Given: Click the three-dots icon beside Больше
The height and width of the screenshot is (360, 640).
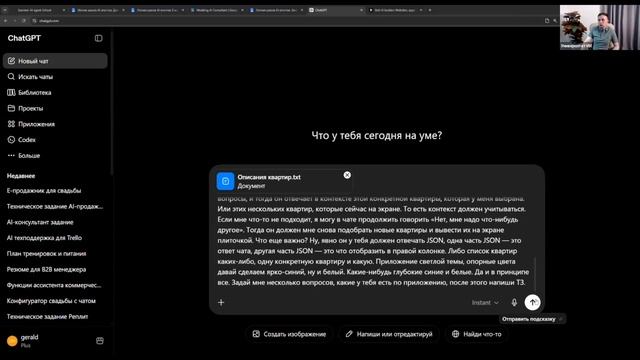Looking at the screenshot, I should [11, 156].
